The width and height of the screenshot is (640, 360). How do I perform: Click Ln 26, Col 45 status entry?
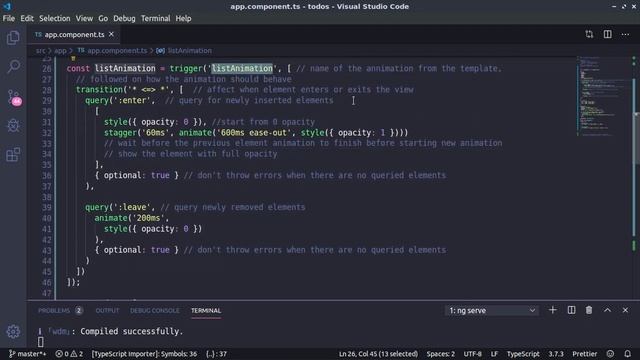[x=378, y=354]
